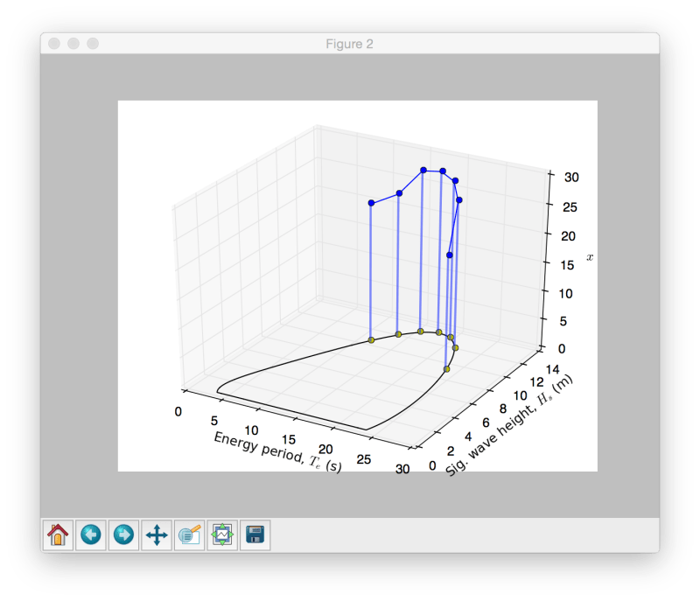Go back to the previous view
700x601 pixels.
91,534
